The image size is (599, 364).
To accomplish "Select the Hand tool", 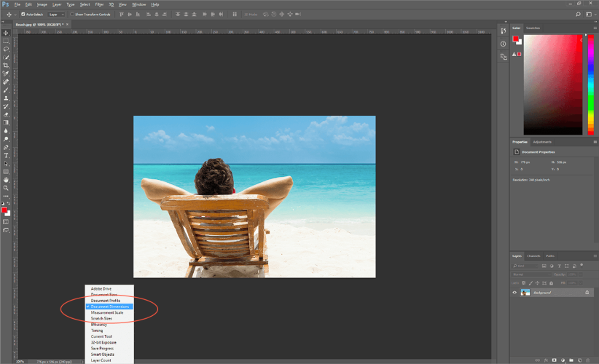I will pos(6,180).
